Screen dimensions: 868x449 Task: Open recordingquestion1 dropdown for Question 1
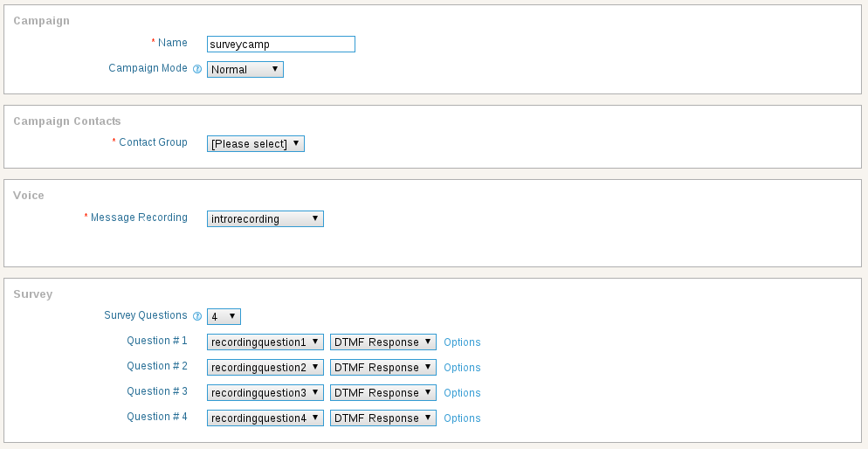coord(265,342)
